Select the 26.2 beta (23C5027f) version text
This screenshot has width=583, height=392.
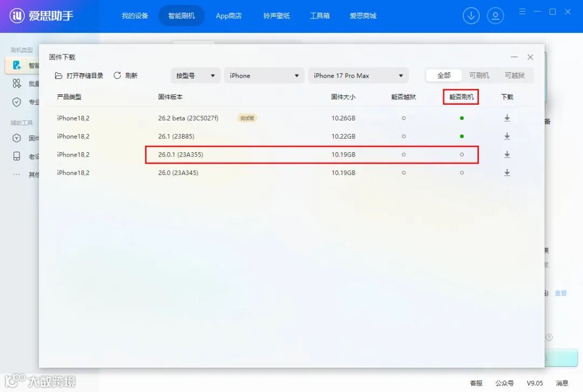click(188, 118)
